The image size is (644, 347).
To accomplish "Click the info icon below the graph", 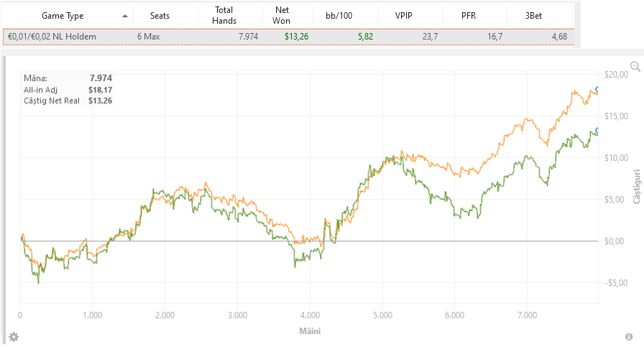I will pos(629,337).
